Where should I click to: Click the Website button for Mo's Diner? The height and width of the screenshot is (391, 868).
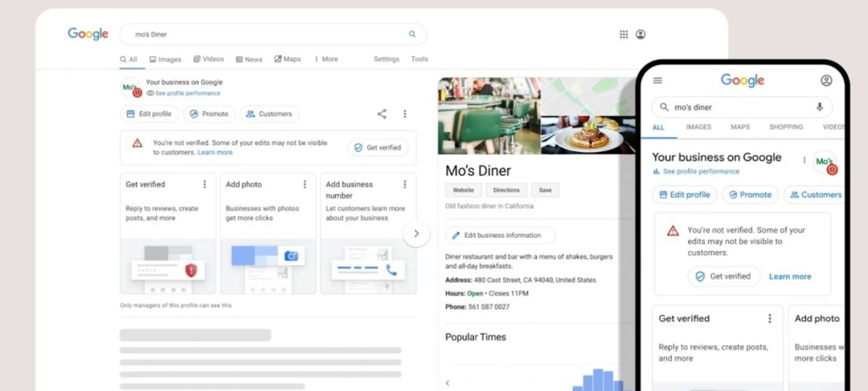(464, 190)
